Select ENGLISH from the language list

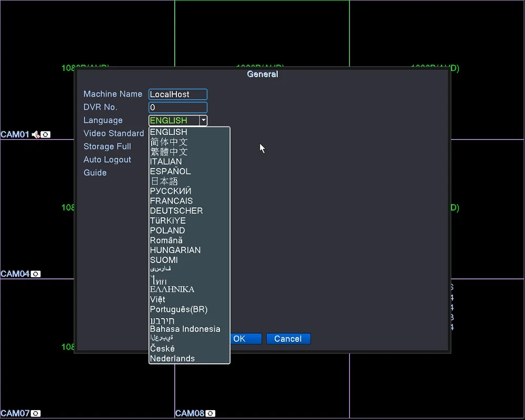pos(189,132)
